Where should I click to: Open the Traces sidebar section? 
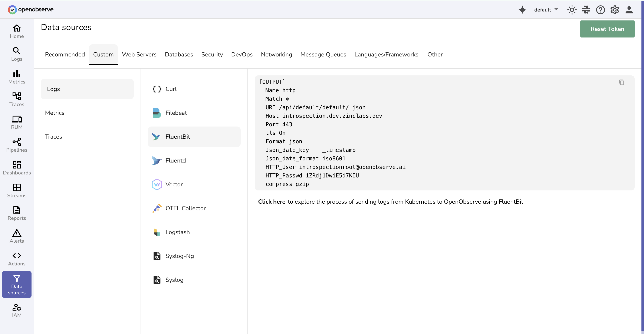[16, 99]
